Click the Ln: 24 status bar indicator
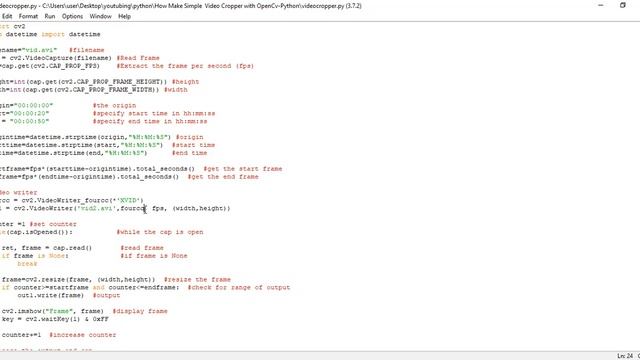 click(x=625, y=356)
